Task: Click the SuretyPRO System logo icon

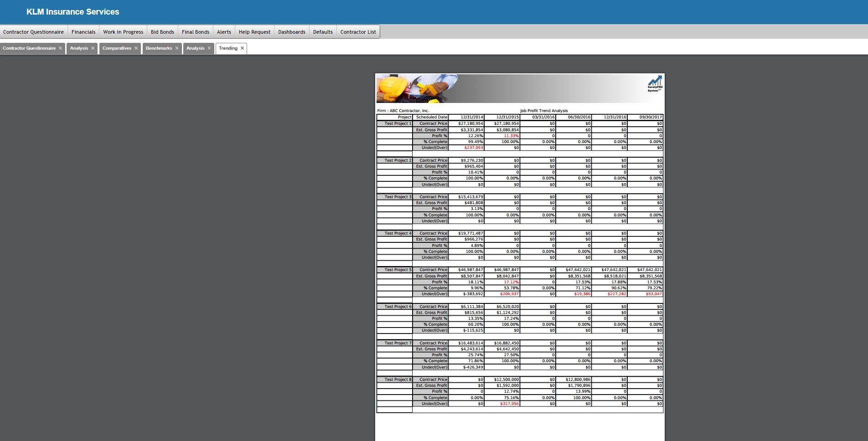Action: (x=655, y=84)
